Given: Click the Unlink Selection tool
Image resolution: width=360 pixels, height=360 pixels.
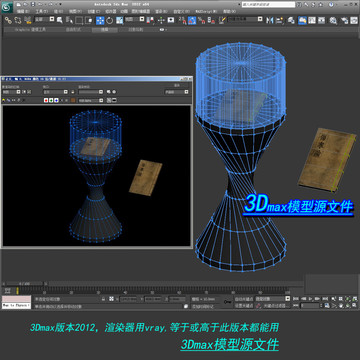Looking at the screenshot, I should tap(18, 20).
